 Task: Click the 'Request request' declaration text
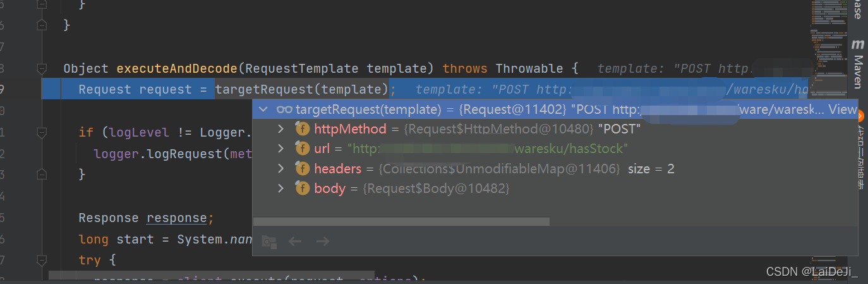point(135,89)
